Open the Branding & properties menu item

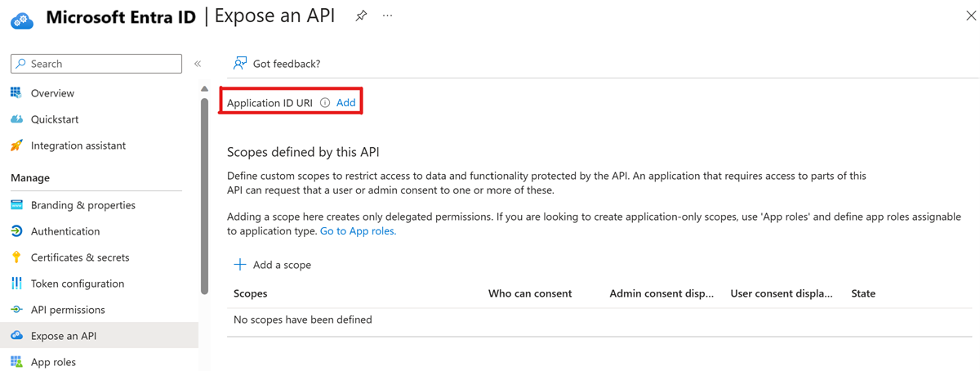82,205
